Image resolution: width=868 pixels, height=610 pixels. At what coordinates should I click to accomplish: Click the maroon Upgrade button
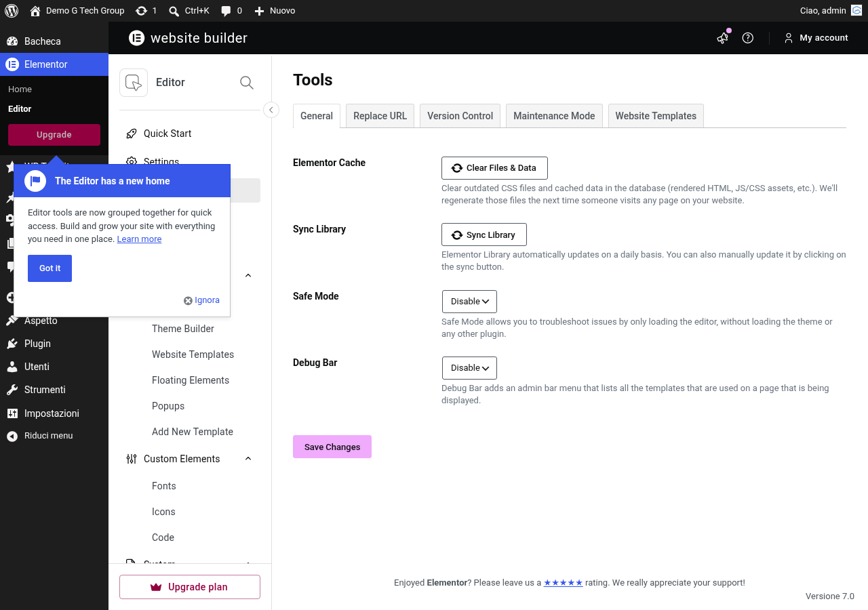click(54, 135)
